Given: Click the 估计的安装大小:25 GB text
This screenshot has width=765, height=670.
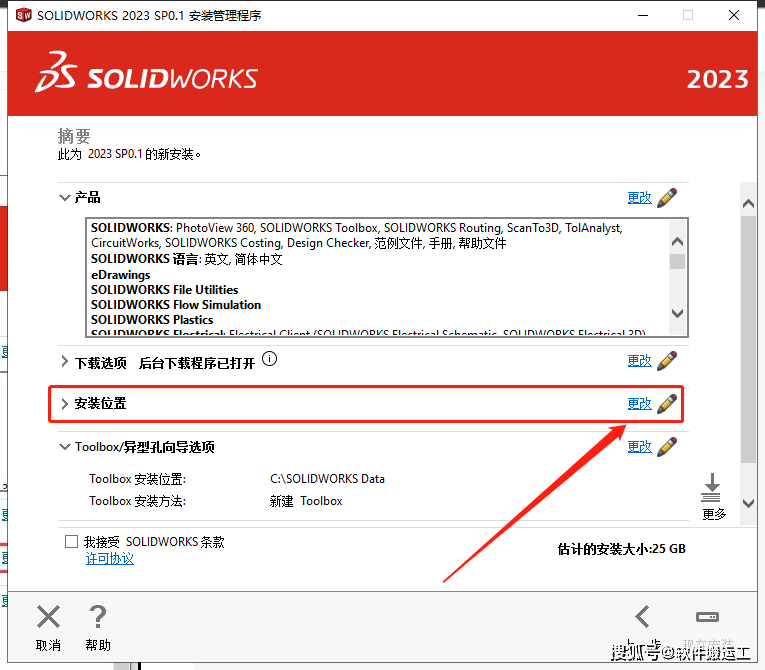Looking at the screenshot, I should click(x=622, y=549).
